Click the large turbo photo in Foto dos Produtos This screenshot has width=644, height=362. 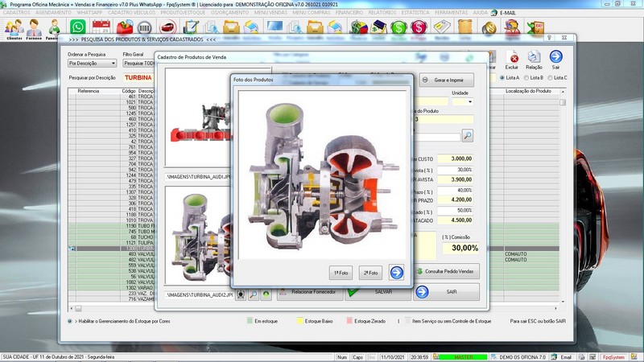tap(323, 175)
